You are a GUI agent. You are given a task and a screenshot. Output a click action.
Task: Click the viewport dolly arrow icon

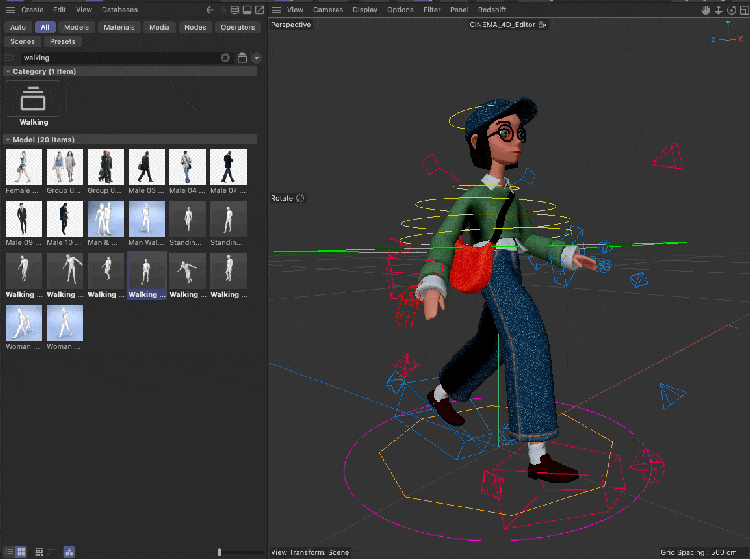(x=718, y=9)
